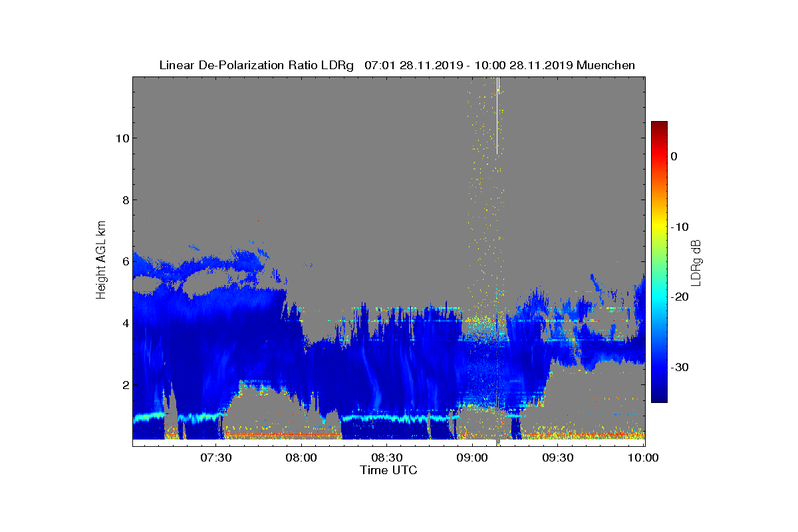Viewport: 798px width, 532px height.
Task: Click the plot title 'Linear De-Polarization Ratio LDRg'
Action: pos(257,65)
